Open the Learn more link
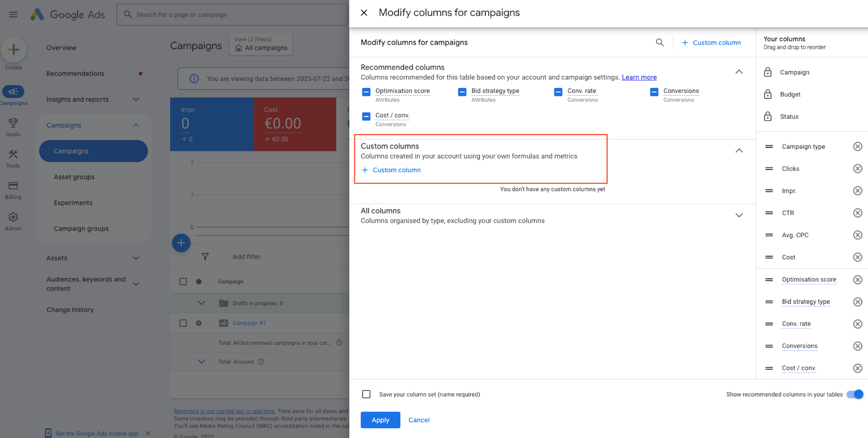 coord(639,77)
